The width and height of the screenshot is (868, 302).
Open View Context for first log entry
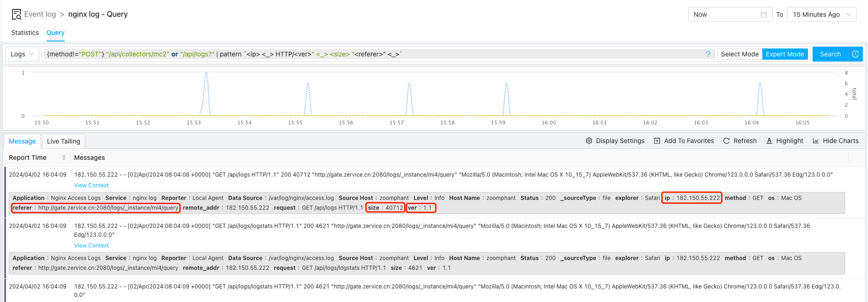91,185
